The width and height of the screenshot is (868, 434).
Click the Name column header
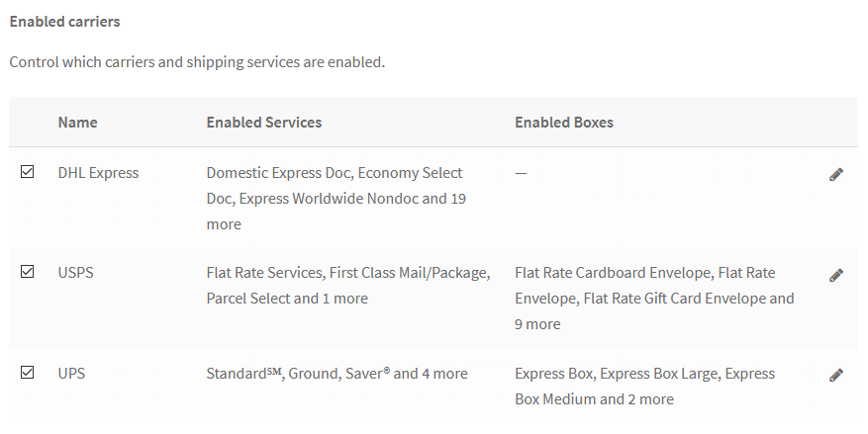77,123
